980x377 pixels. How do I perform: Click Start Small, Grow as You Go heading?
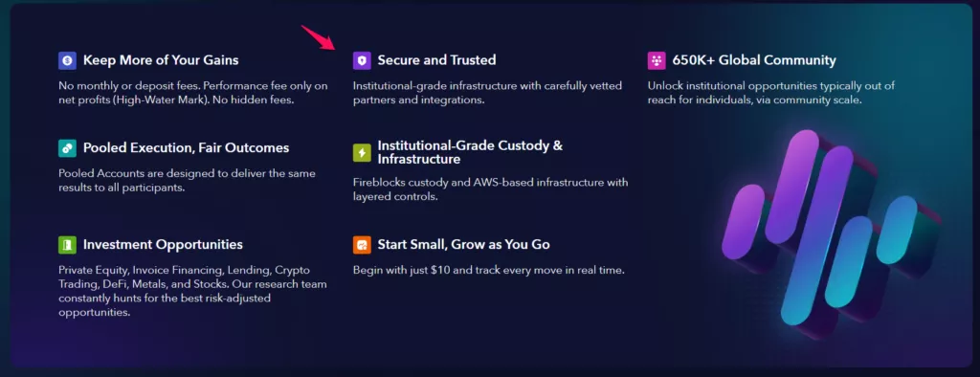click(x=464, y=244)
